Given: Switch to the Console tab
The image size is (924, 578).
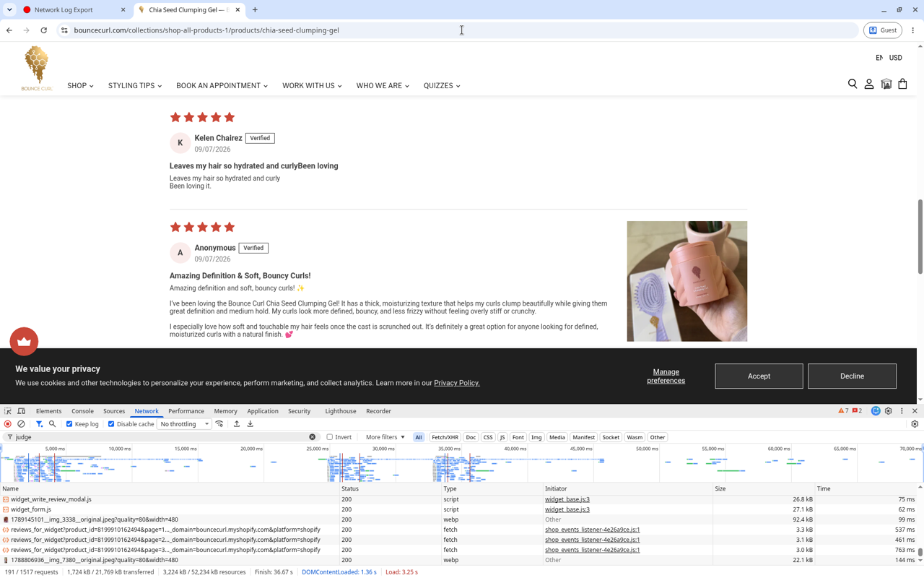Looking at the screenshot, I should click(82, 411).
